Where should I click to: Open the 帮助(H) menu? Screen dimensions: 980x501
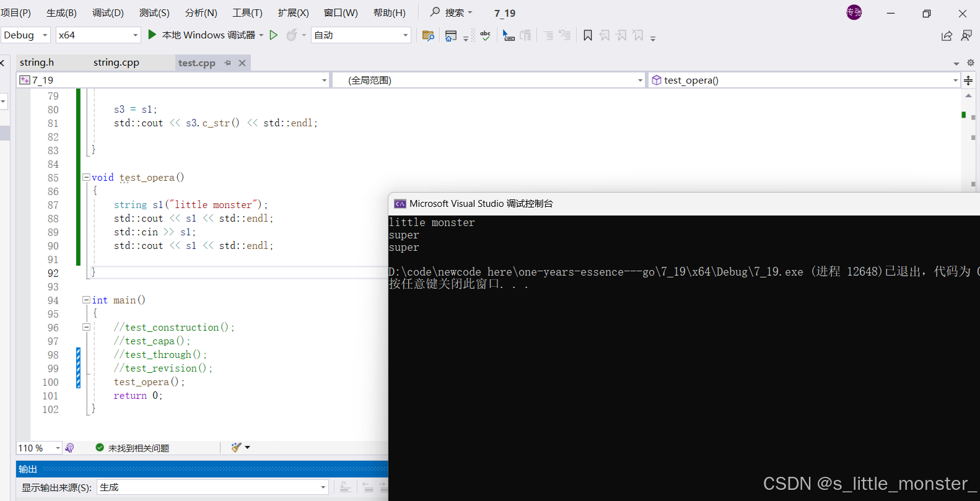[389, 13]
